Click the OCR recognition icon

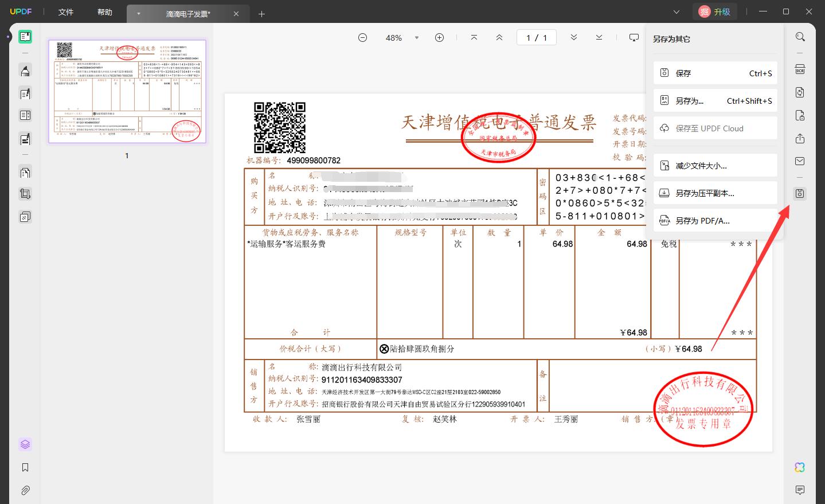click(x=800, y=70)
